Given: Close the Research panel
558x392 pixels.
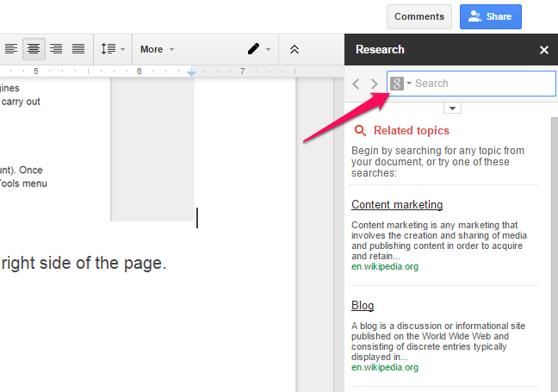Looking at the screenshot, I should [x=544, y=50].
